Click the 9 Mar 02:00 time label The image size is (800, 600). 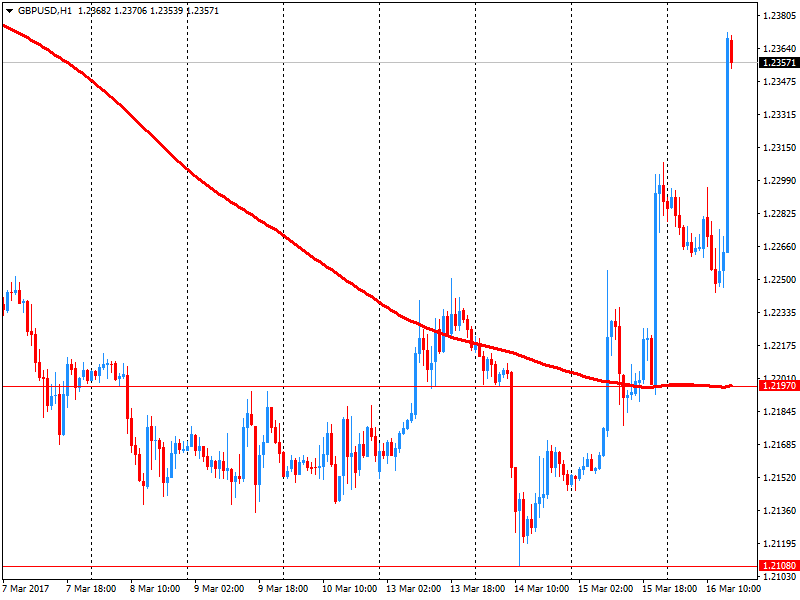pyautogui.click(x=219, y=589)
